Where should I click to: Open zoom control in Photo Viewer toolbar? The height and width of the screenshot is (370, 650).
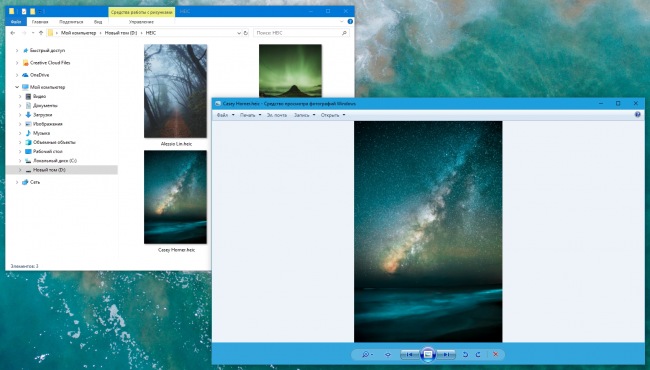[367, 355]
